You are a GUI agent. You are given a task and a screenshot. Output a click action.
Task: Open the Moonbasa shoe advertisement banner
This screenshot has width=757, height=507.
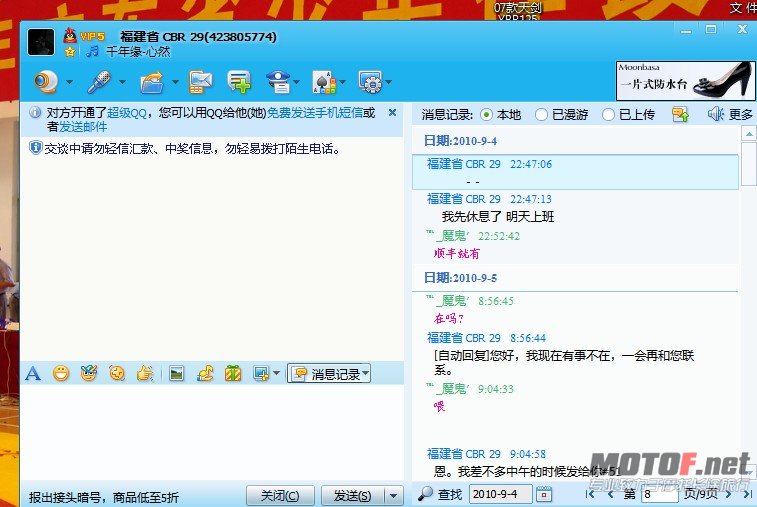coord(685,80)
